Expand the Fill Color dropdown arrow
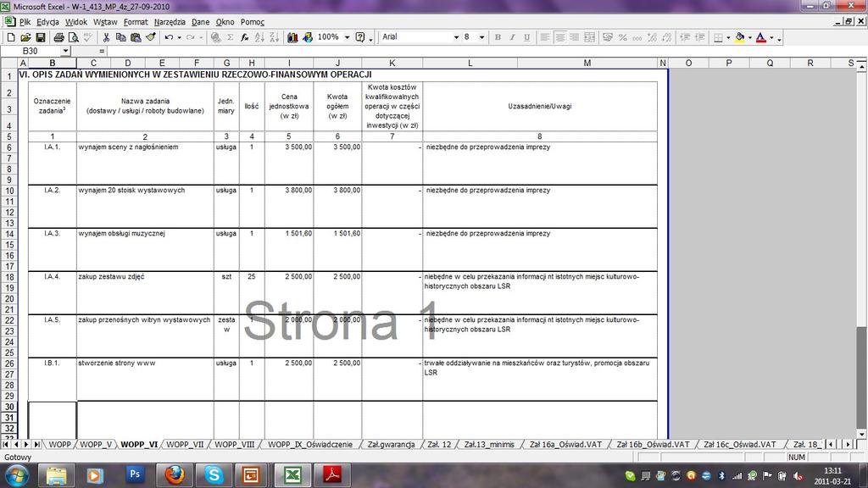This screenshot has width=868, height=488. pyautogui.click(x=749, y=37)
